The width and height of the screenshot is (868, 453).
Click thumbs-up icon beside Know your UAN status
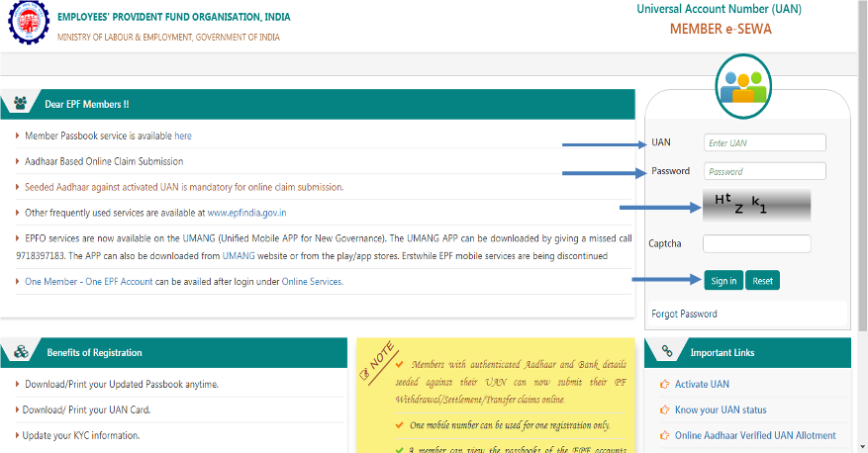(x=664, y=409)
